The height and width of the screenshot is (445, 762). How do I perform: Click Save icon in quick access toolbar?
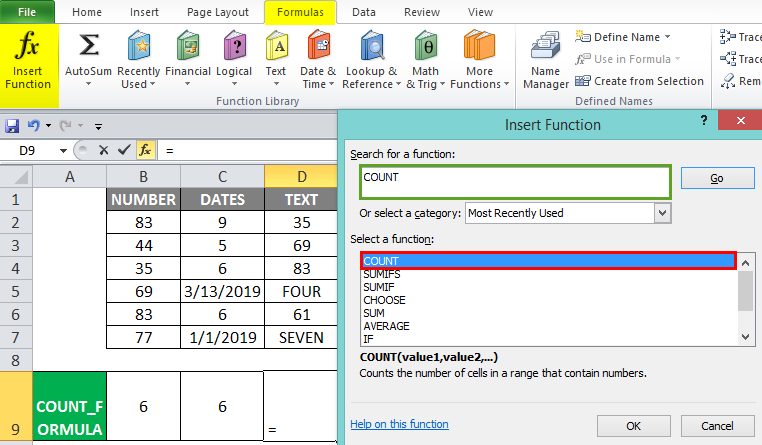pyautogui.click(x=12, y=126)
